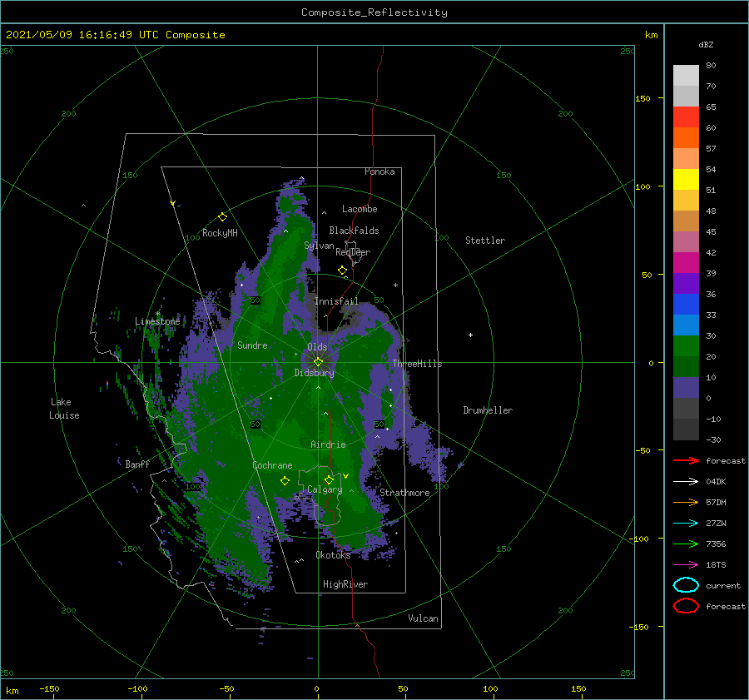Click the cyan 'current' ellipse symbol
This screenshot has height=700, width=749.
coord(686,585)
